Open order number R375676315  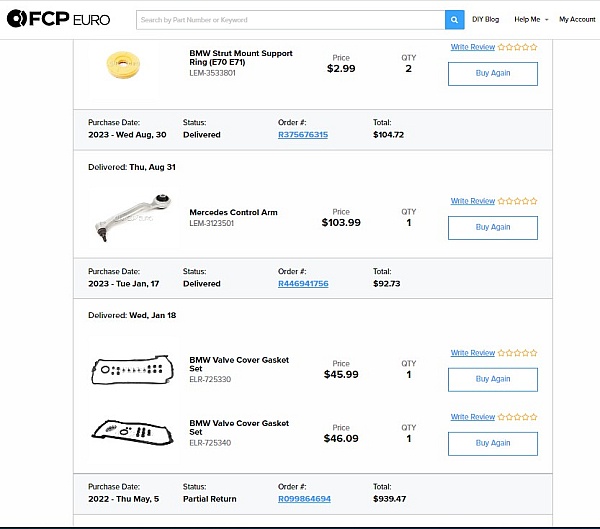pyautogui.click(x=303, y=135)
